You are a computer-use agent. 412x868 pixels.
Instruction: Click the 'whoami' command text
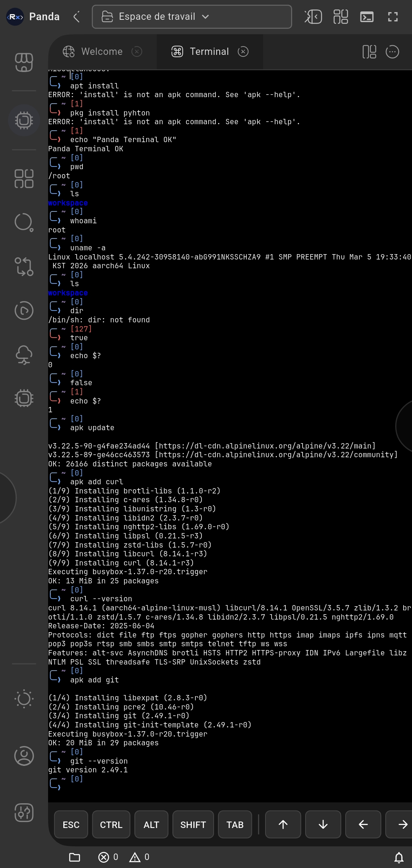click(84, 221)
